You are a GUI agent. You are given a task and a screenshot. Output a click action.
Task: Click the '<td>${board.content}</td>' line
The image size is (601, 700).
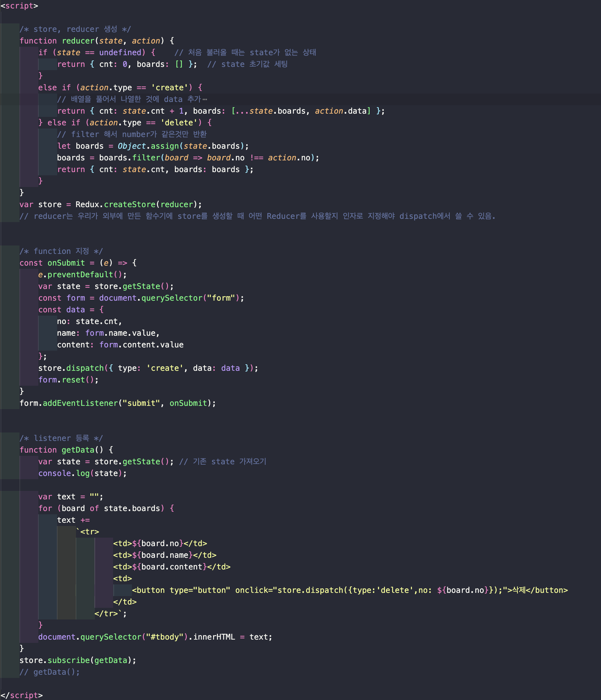point(172,567)
